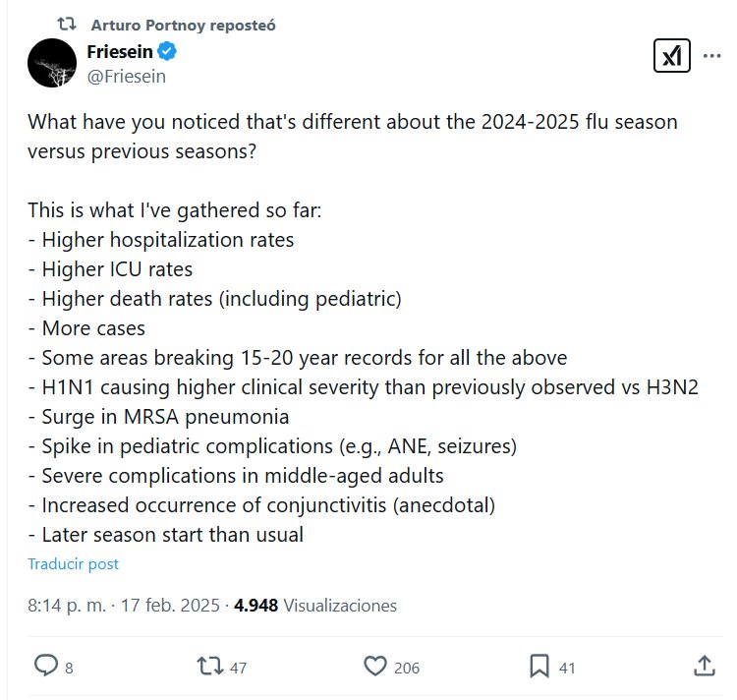Screen dimensions: 737x700
Task: Open Grok explain-this-post icon
Action: coord(671,57)
